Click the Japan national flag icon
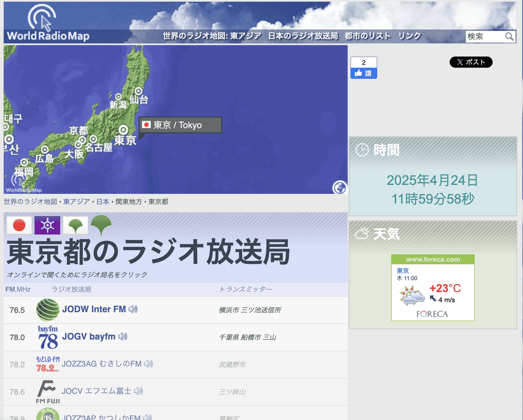This screenshot has width=523, height=420. click(19, 225)
